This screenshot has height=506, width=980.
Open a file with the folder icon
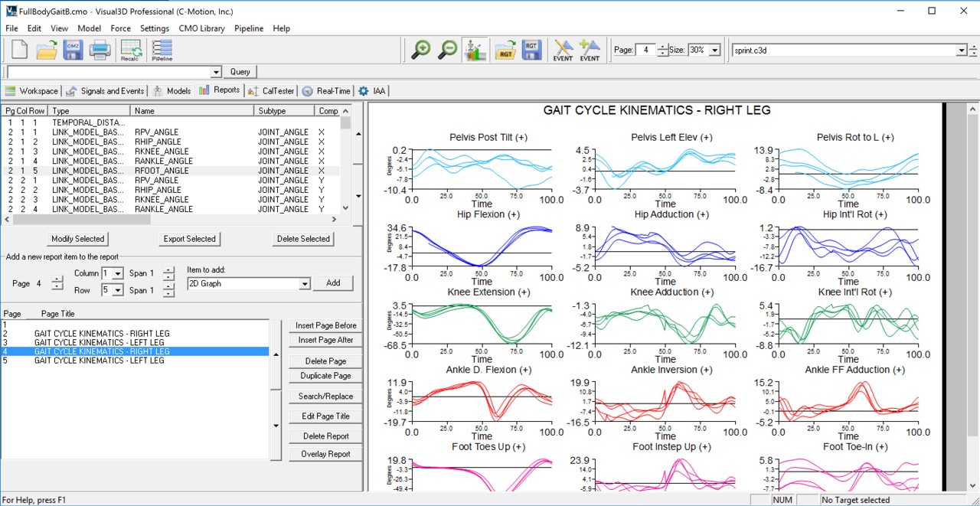(47, 50)
